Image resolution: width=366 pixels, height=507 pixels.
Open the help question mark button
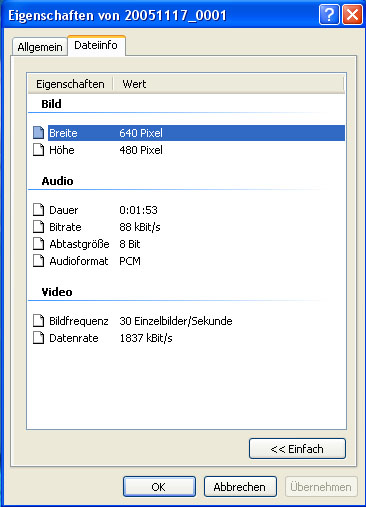tap(329, 15)
